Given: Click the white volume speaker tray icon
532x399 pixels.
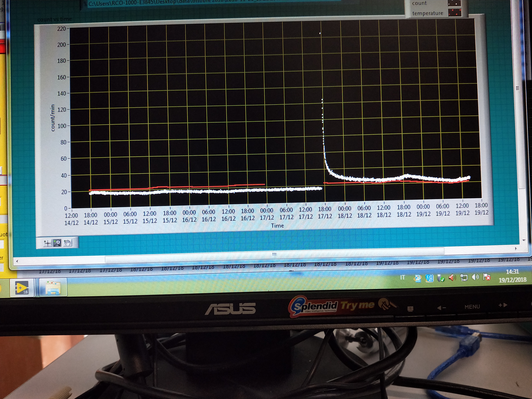Looking at the screenshot, I should (475, 277).
